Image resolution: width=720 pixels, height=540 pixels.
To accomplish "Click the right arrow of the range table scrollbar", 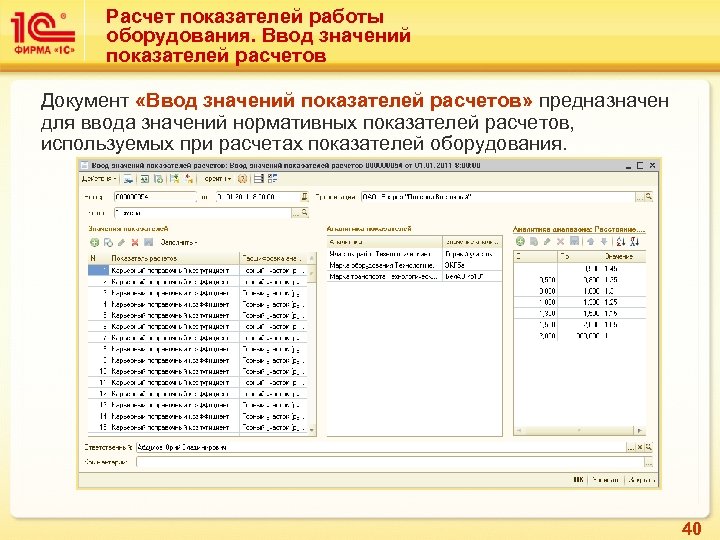I will click(640, 431).
